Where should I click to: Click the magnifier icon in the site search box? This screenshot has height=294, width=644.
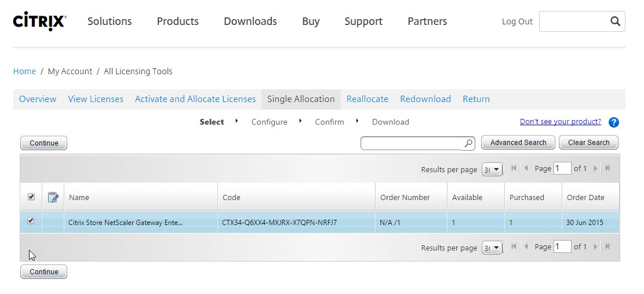tap(615, 21)
